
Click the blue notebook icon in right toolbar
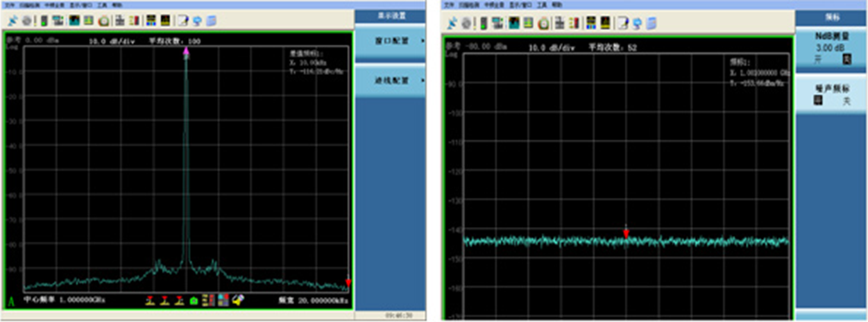[x=649, y=22]
